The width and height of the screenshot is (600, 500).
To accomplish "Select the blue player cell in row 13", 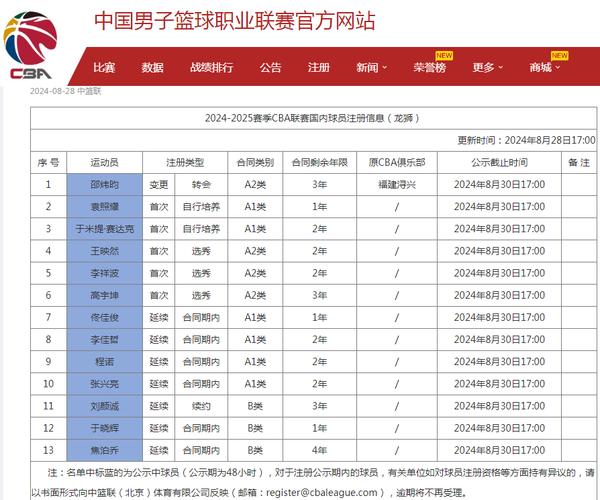I will (x=104, y=451).
